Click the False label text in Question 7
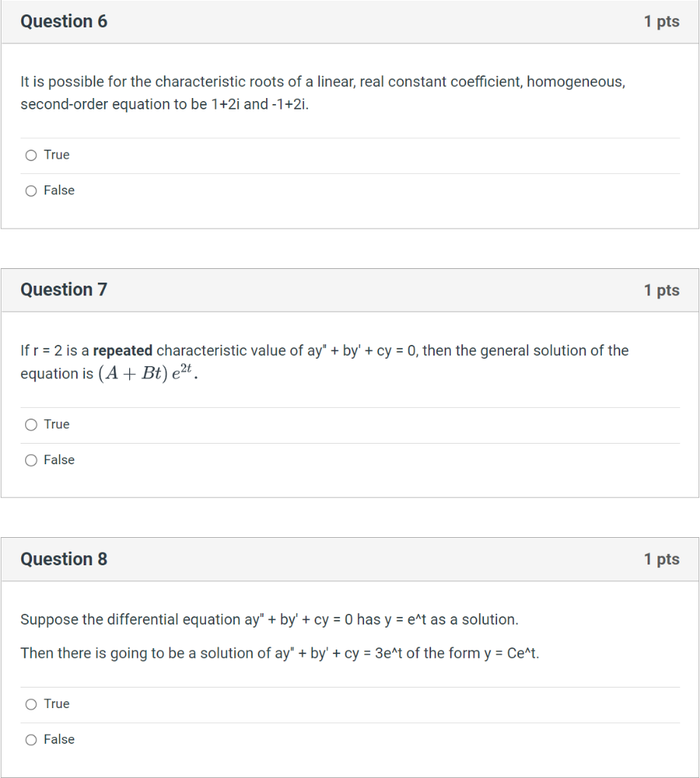The height and width of the screenshot is (778, 700). pos(62,460)
